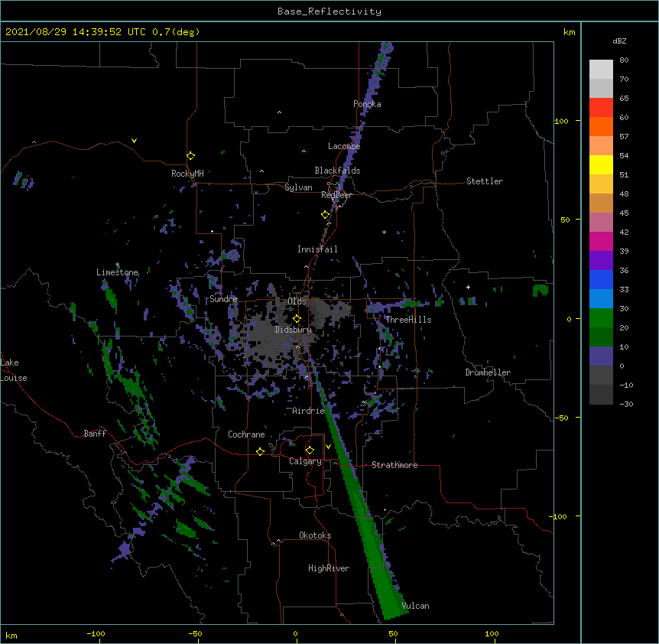
Task: Click the yellow diamond marker near RockyMH
Action: click(x=190, y=156)
